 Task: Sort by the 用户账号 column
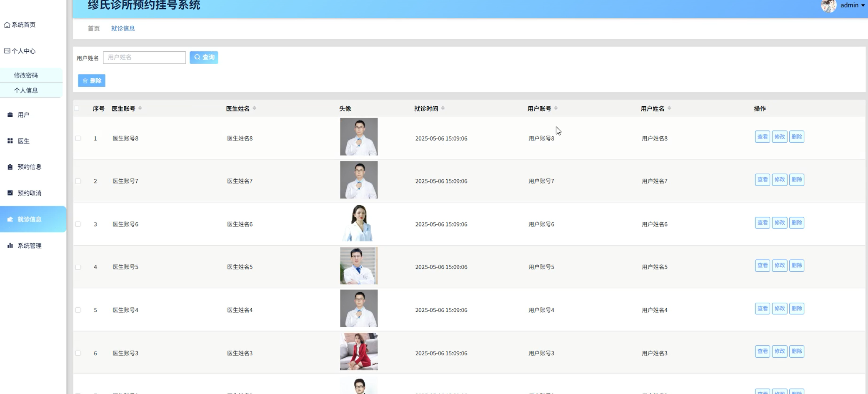[x=556, y=108]
